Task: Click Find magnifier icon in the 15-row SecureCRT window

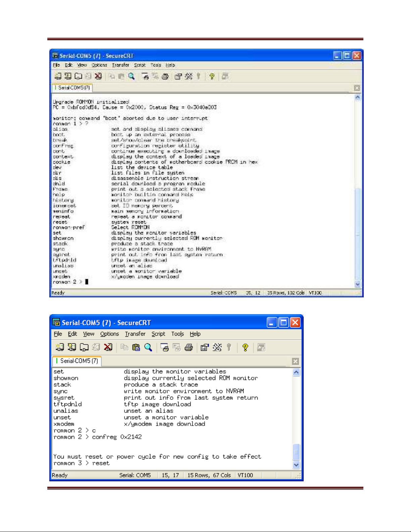Action: 148,347
